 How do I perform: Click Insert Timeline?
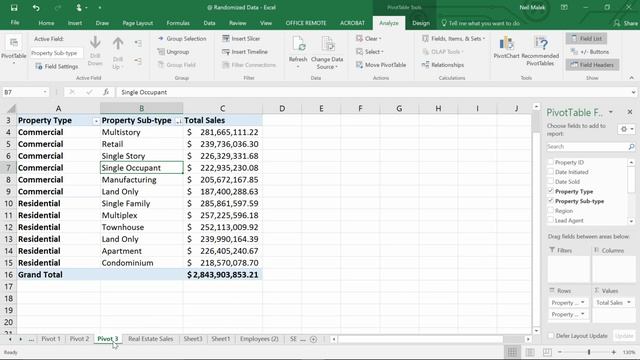tap(245, 52)
